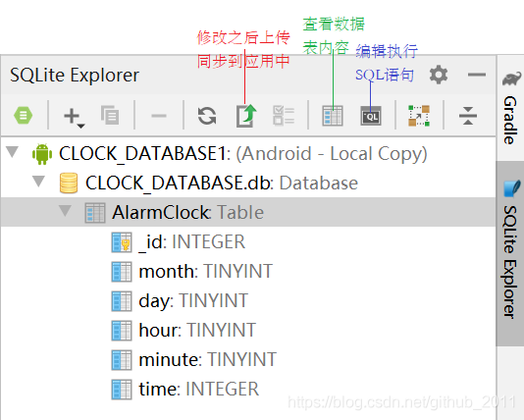Collapse all tree nodes icon
Image resolution: width=524 pixels, height=420 pixels.
click(x=468, y=116)
